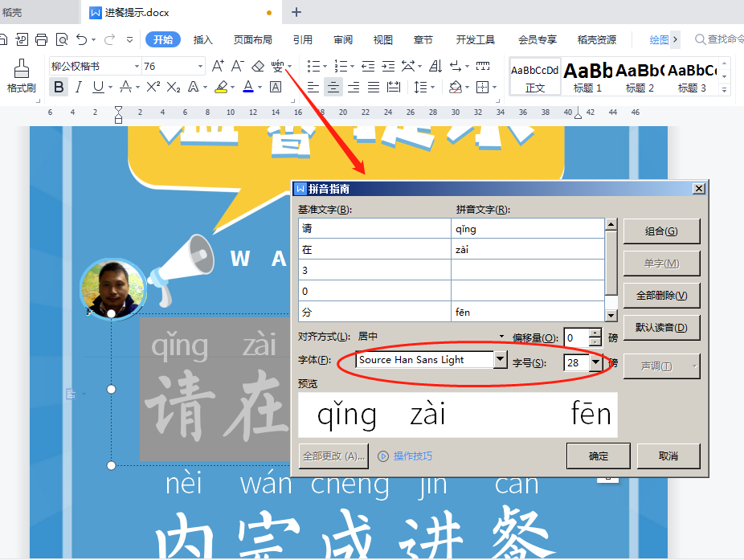Switch to the 审阅 tab
Screen dimensions: 744x560
[x=343, y=40]
